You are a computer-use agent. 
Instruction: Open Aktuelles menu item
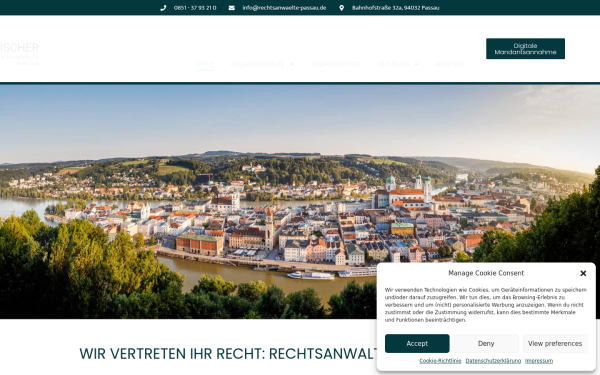tap(393, 64)
